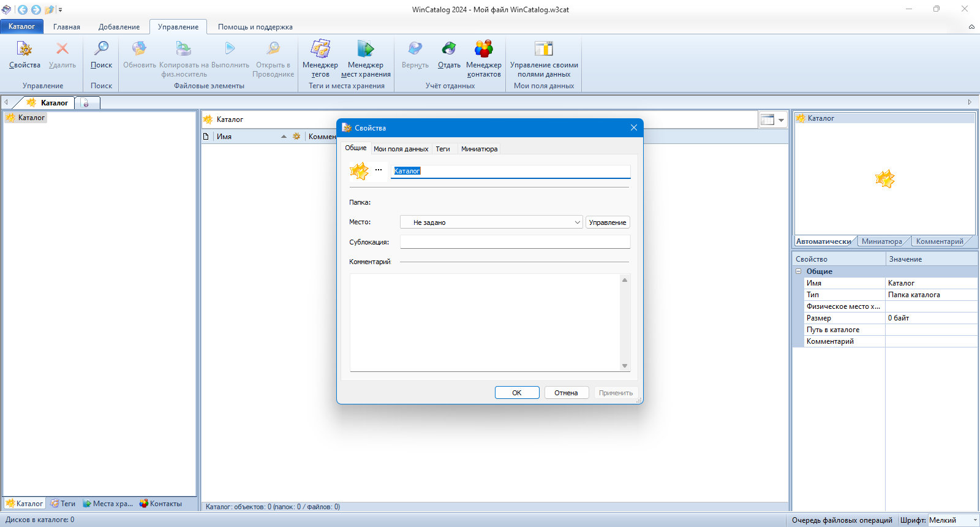Screen dimensions: 980x527
Task: Click the Каталог file menu tab
Action: (22, 26)
